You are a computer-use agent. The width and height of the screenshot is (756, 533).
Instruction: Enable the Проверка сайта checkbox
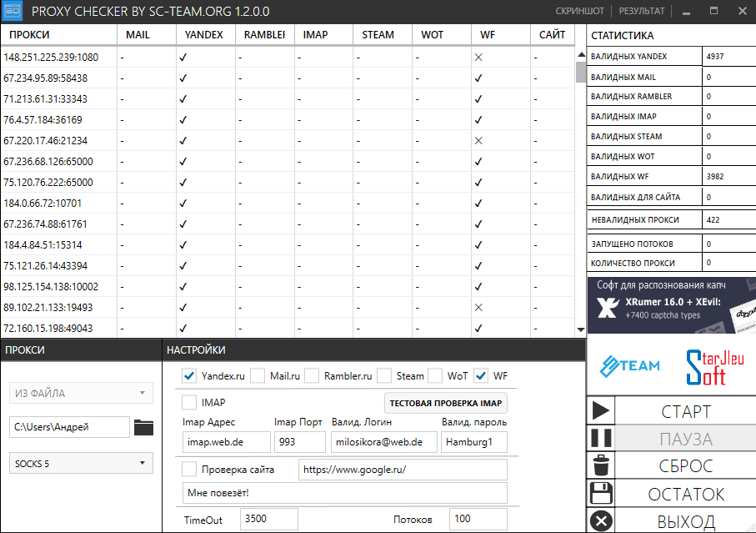[189, 469]
